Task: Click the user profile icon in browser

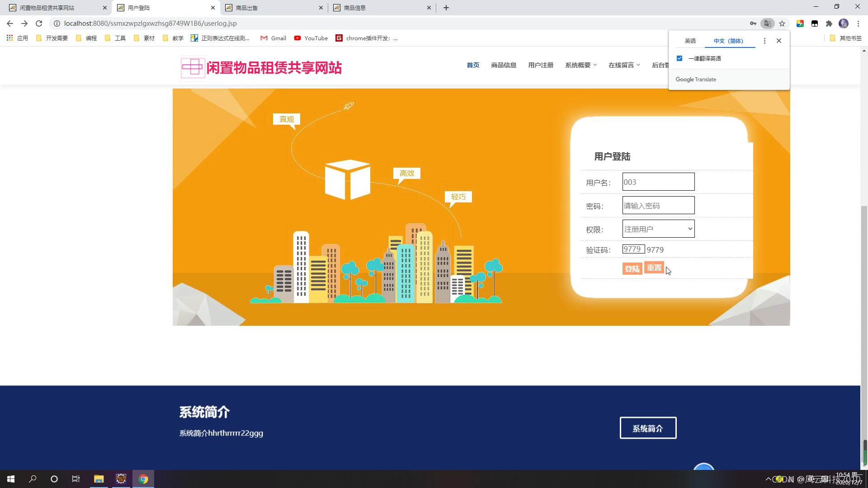Action: pos(844,23)
